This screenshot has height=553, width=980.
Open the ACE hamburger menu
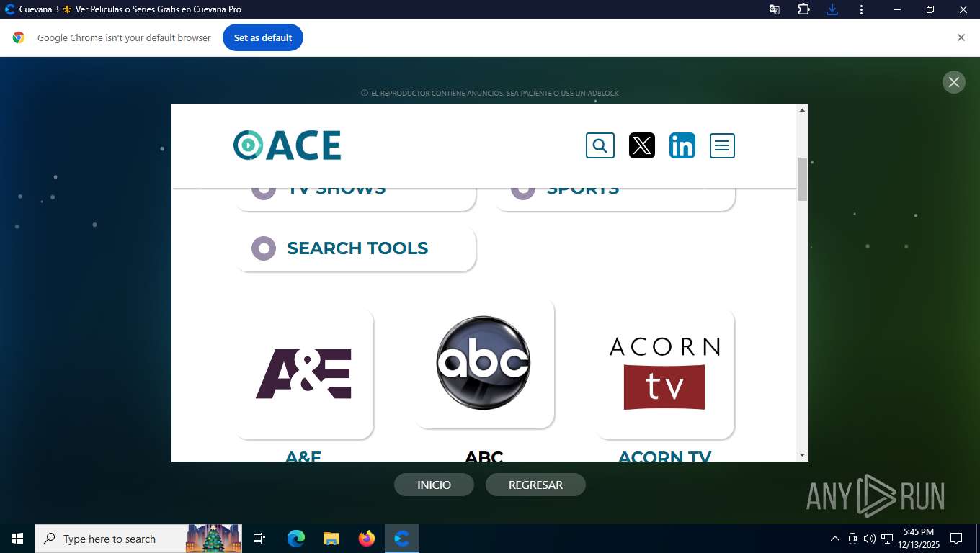[x=722, y=146]
